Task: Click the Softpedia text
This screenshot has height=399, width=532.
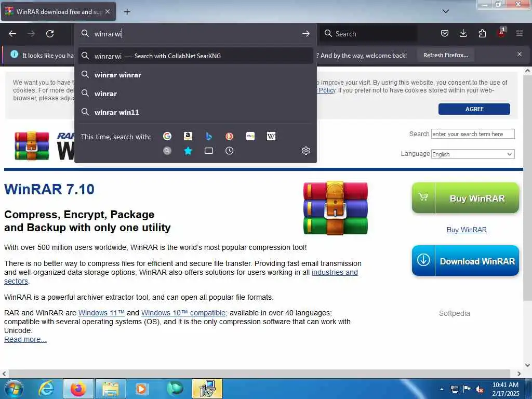Action: pyautogui.click(x=454, y=313)
